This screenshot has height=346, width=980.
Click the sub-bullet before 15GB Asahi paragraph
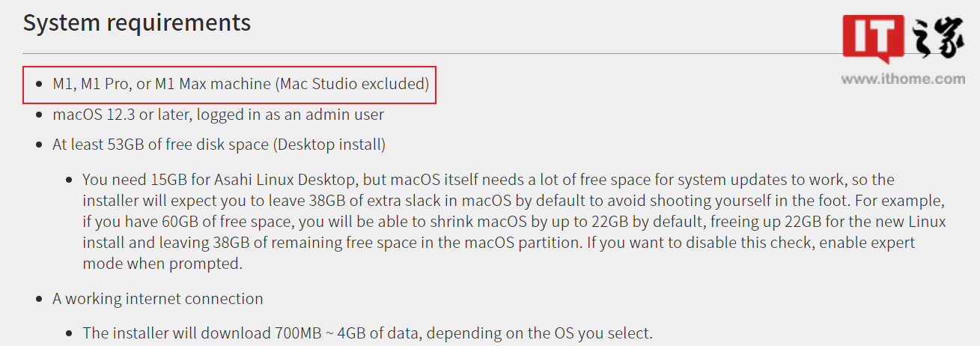click(x=69, y=180)
